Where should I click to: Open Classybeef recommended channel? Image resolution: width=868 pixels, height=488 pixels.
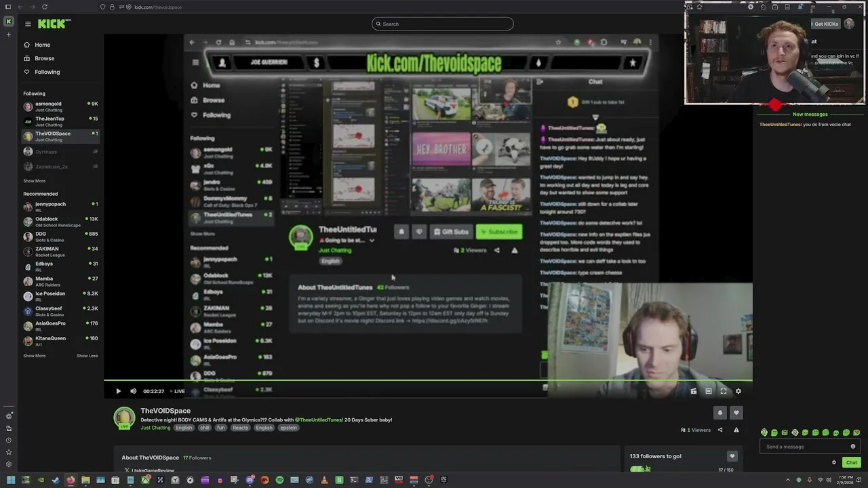click(60, 311)
